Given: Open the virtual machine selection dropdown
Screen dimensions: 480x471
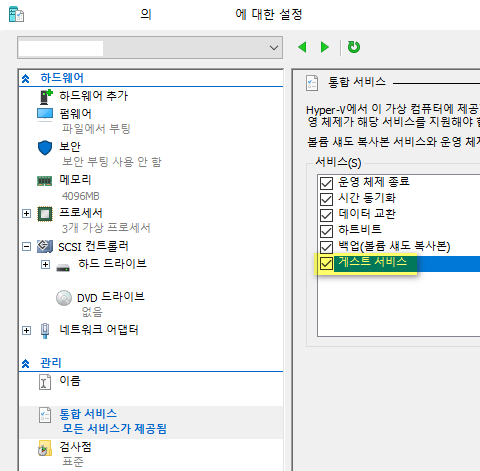Looking at the screenshot, I should pyautogui.click(x=150, y=48).
